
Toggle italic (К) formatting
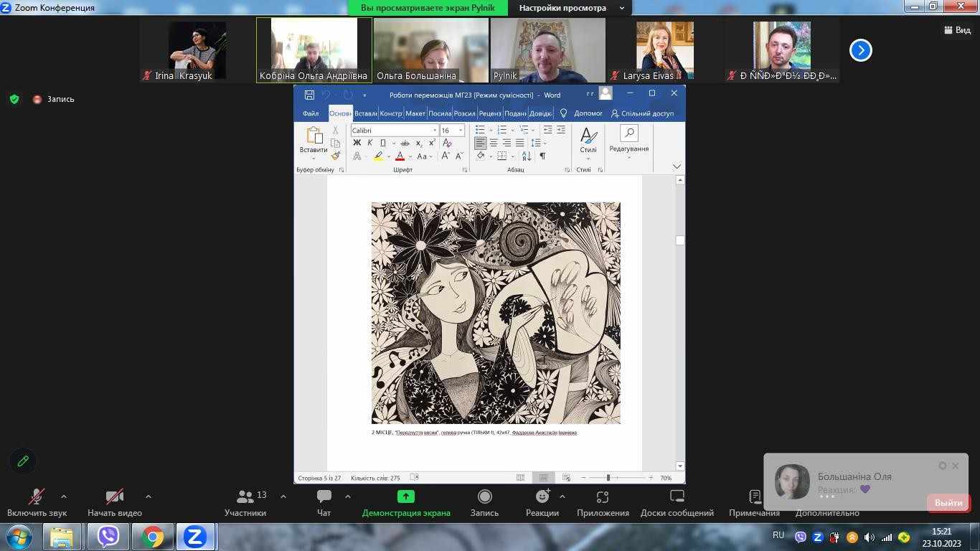(369, 143)
